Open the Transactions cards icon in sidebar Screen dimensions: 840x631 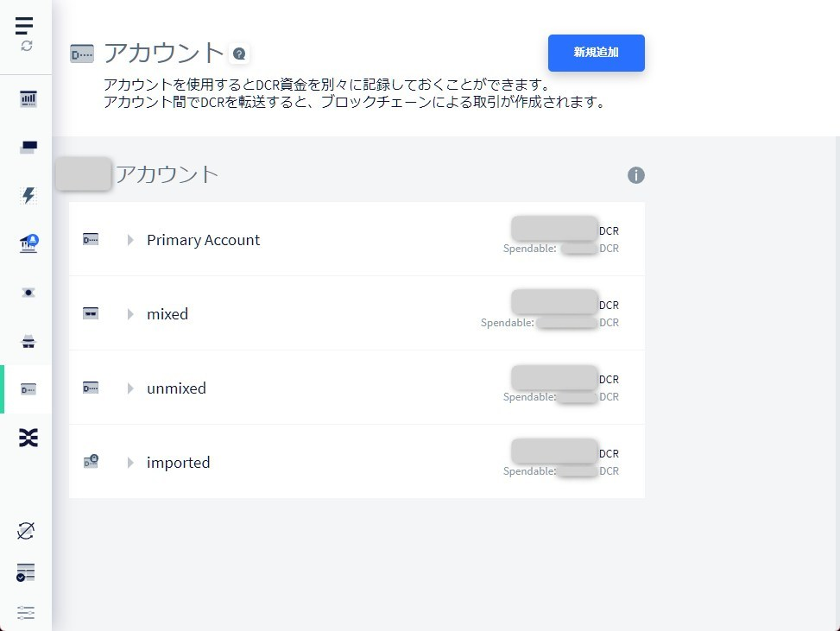tap(28, 148)
